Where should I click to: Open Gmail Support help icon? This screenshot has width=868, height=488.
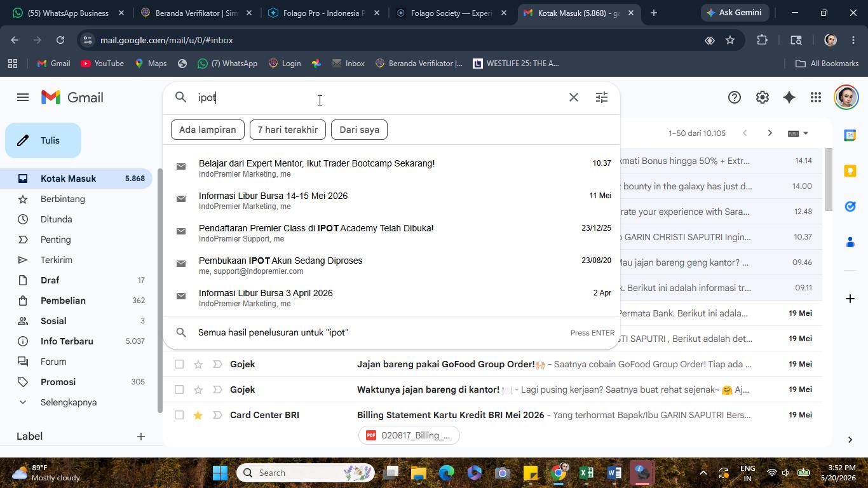click(734, 97)
